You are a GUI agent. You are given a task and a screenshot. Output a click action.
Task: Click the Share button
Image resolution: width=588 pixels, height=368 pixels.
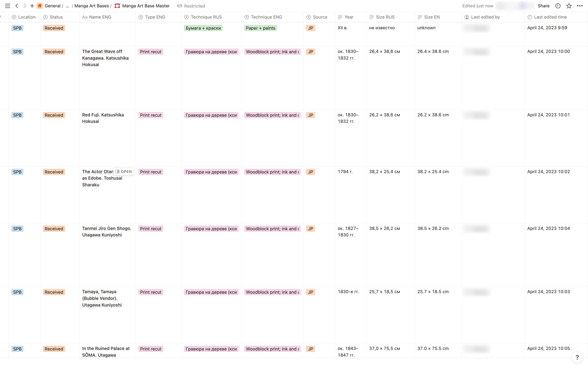pos(544,6)
